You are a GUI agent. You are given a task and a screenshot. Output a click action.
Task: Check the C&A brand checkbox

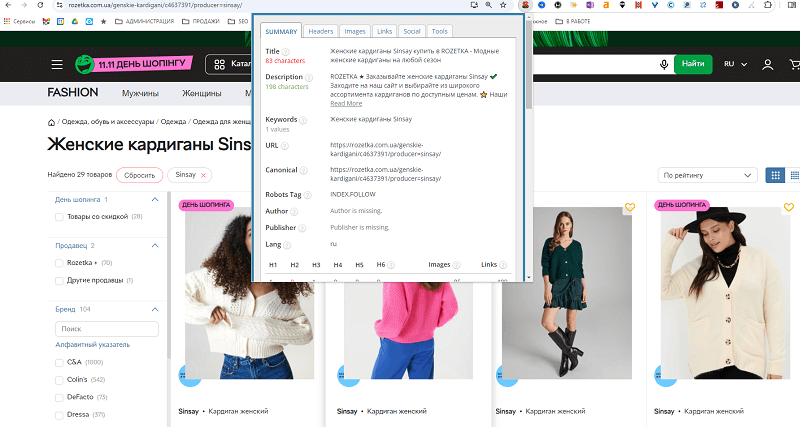[59, 362]
